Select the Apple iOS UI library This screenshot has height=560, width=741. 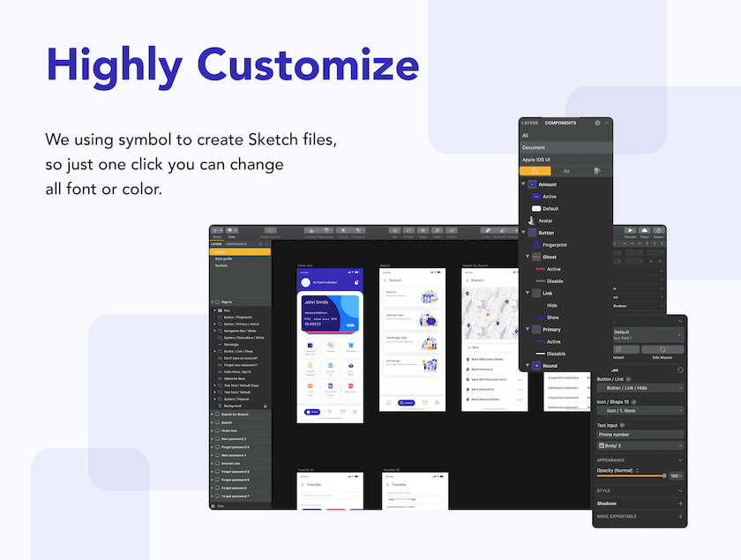[x=565, y=160]
